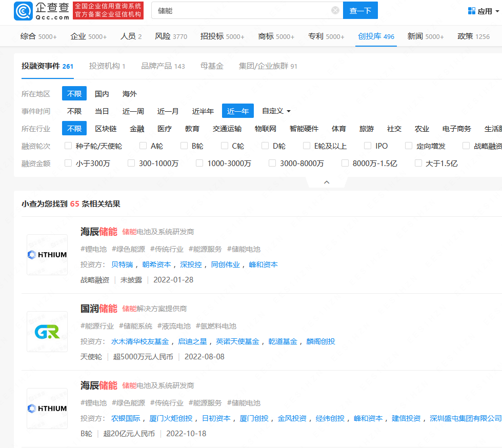Filter region by 海外
This screenshot has width=502, height=448.
[129, 94]
